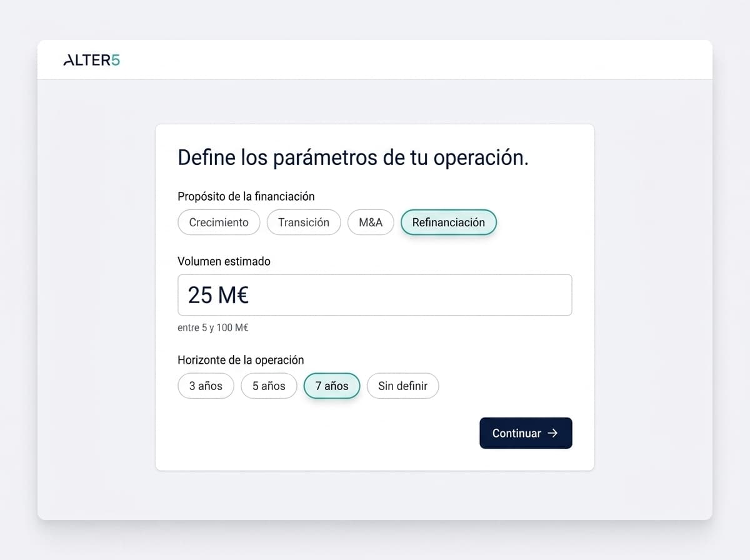Click the 'Horizonte de la operación' label
This screenshot has height=560, width=750.
coord(241,360)
